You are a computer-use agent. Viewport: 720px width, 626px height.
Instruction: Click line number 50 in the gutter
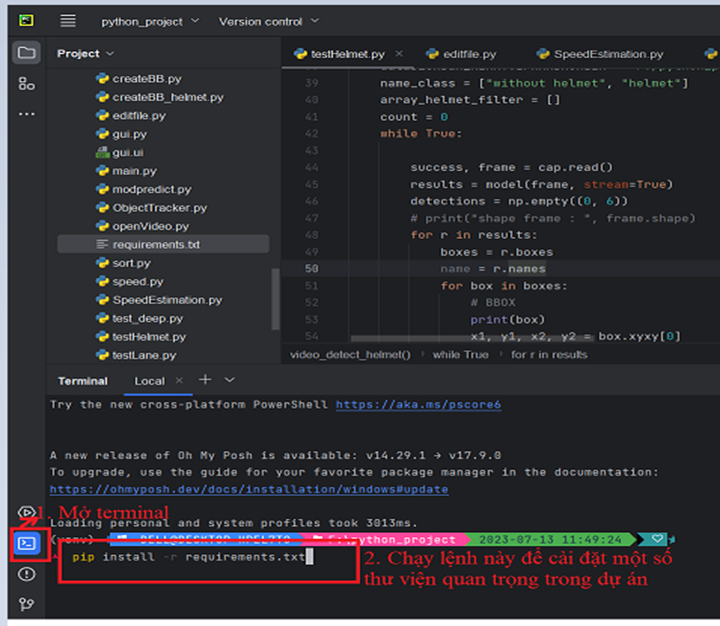pyautogui.click(x=311, y=269)
